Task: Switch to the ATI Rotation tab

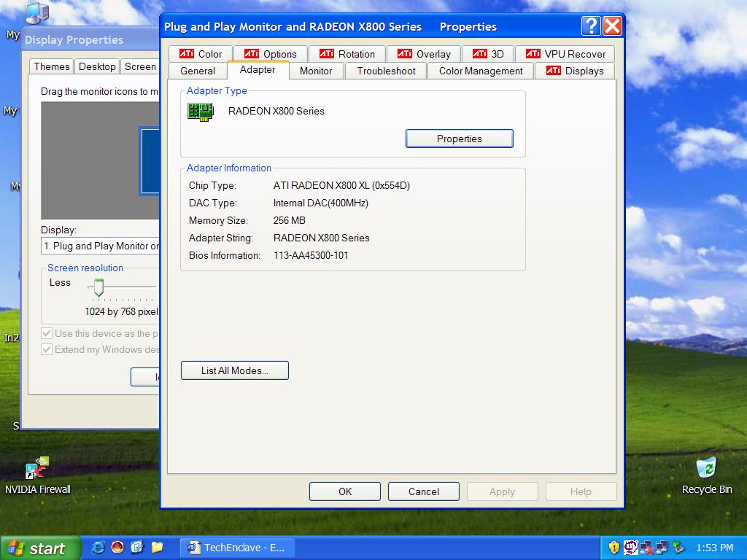Action: coord(347,54)
